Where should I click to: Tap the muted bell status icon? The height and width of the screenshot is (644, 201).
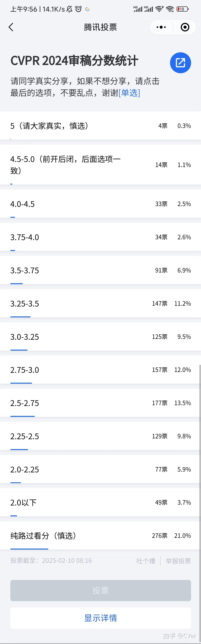70,9
